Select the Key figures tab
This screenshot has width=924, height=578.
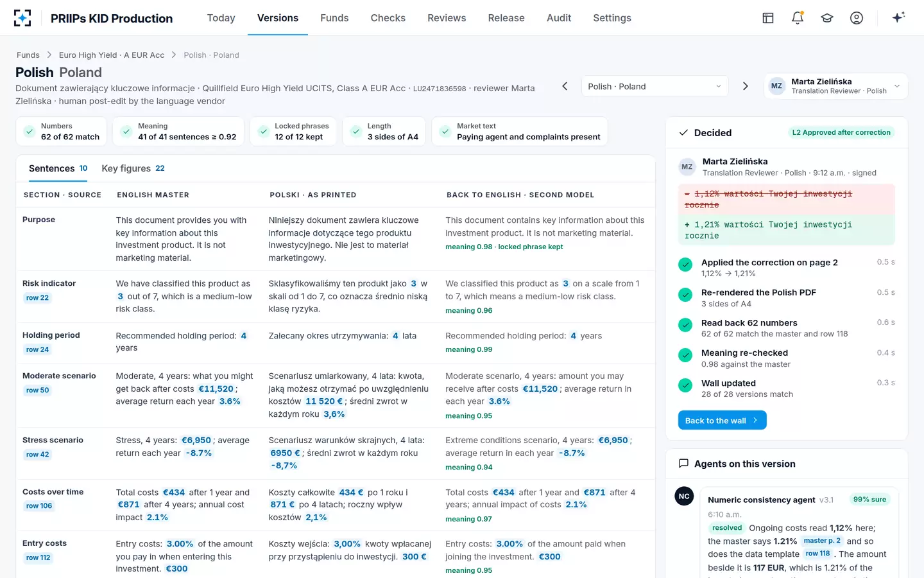click(133, 168)
